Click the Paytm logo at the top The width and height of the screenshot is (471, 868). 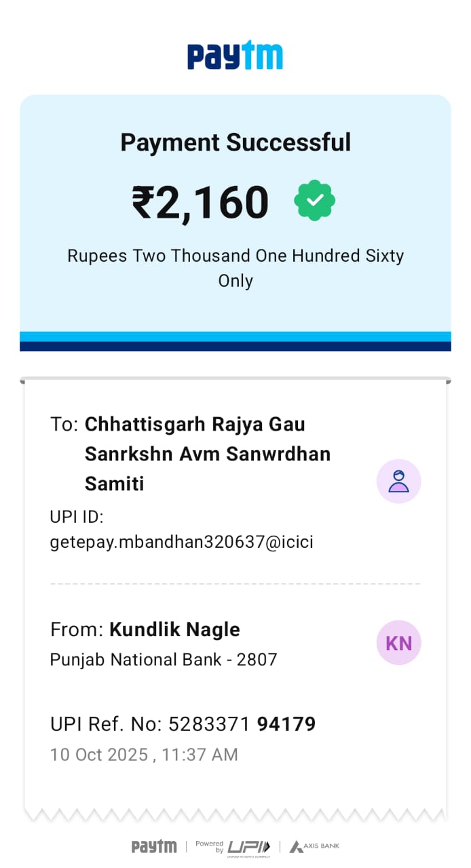[235, 56]
